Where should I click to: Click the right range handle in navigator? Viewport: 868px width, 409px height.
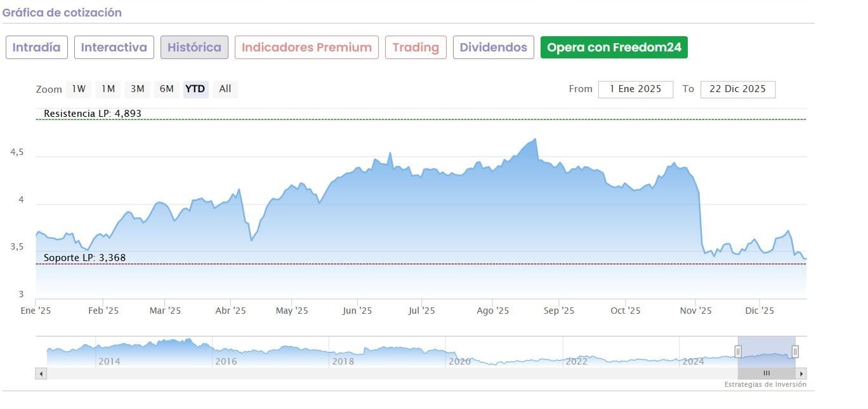click(795, 351)
